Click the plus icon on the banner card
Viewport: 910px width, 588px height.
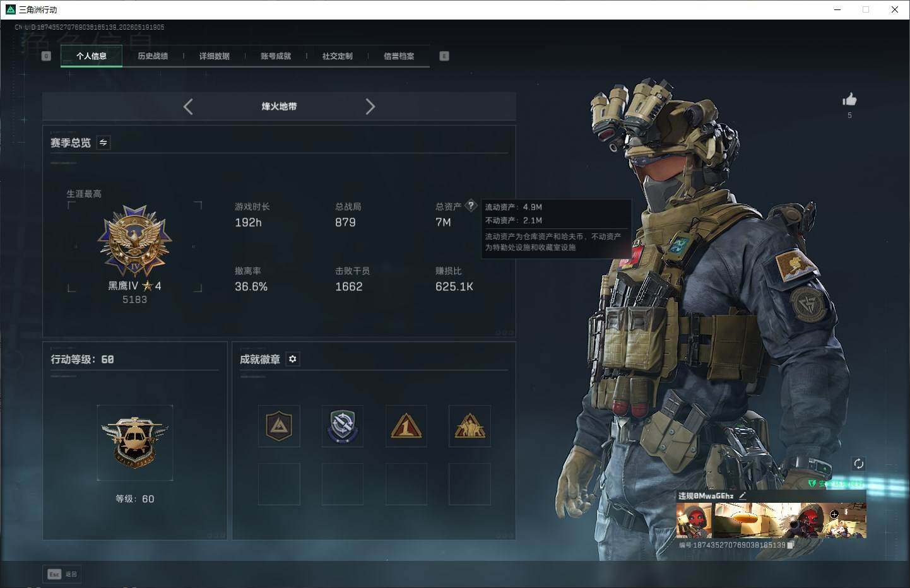(x=834, y=515)
